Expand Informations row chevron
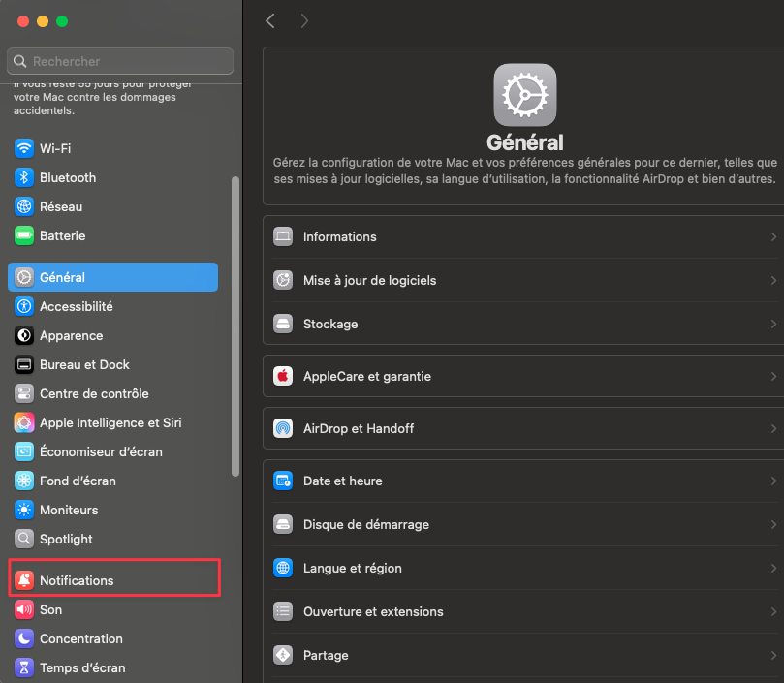This screenshot has width=784, height=683. (x=773, y=236)
